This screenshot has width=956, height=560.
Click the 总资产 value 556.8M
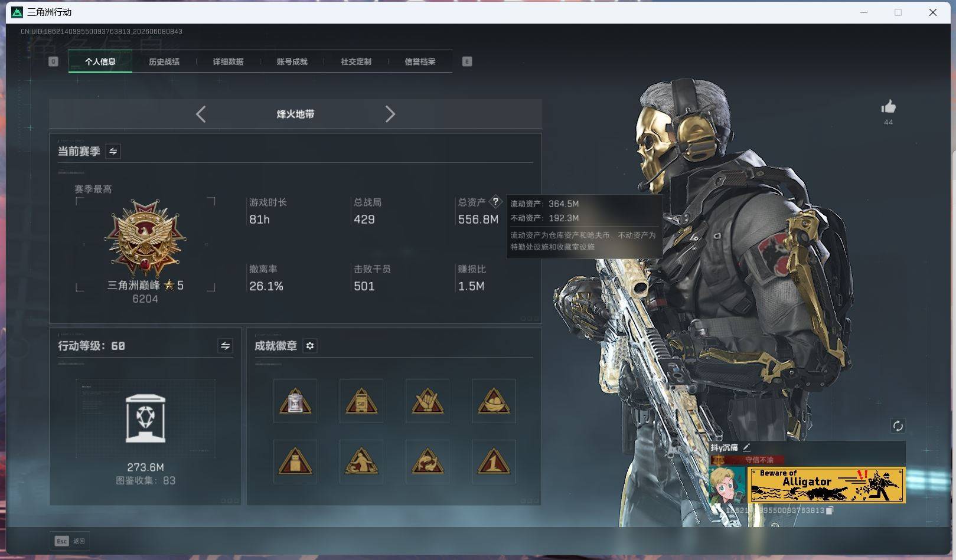[478, 220]
